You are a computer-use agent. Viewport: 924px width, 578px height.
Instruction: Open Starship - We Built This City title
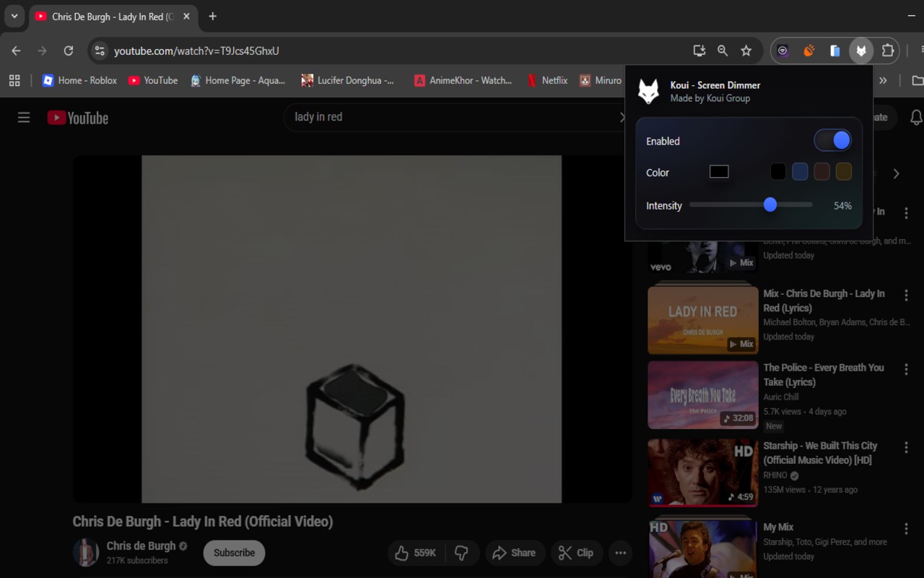point(821,453)
